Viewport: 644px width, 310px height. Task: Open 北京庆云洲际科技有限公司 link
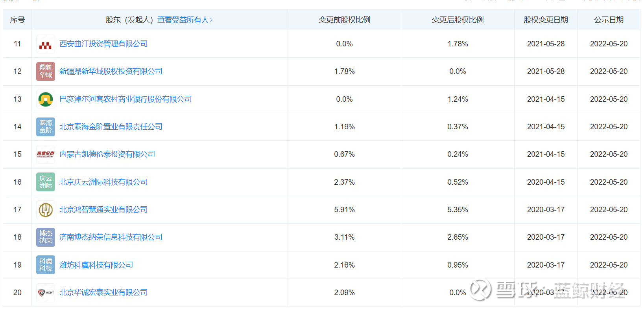point(103,182)
